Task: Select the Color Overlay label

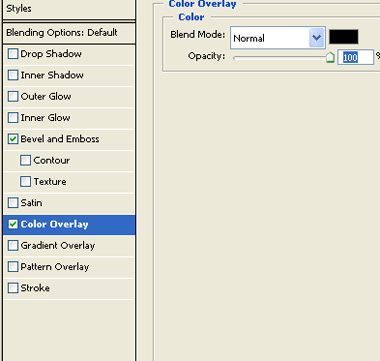Action: pyautogui.click(x=54, y=224)
